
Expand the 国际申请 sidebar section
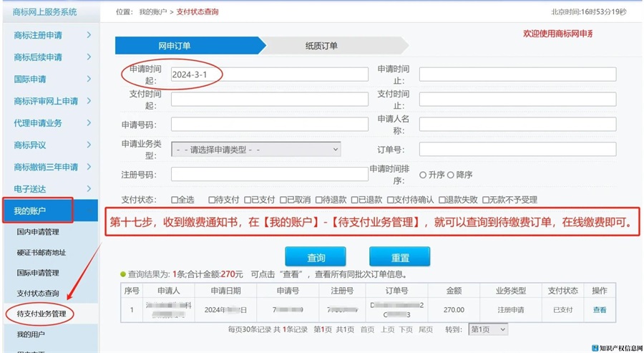pyautogui.click(x=89, y=79)
